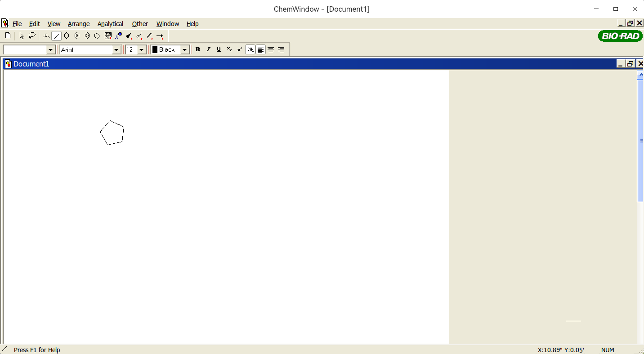Select the cyclopentane ring tool

pos(97,36)
